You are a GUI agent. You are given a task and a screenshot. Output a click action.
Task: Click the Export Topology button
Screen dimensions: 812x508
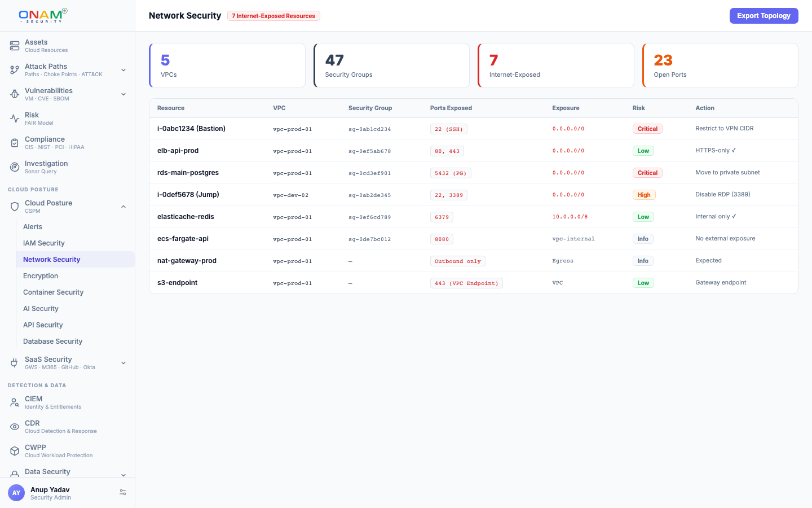(764, 16)
